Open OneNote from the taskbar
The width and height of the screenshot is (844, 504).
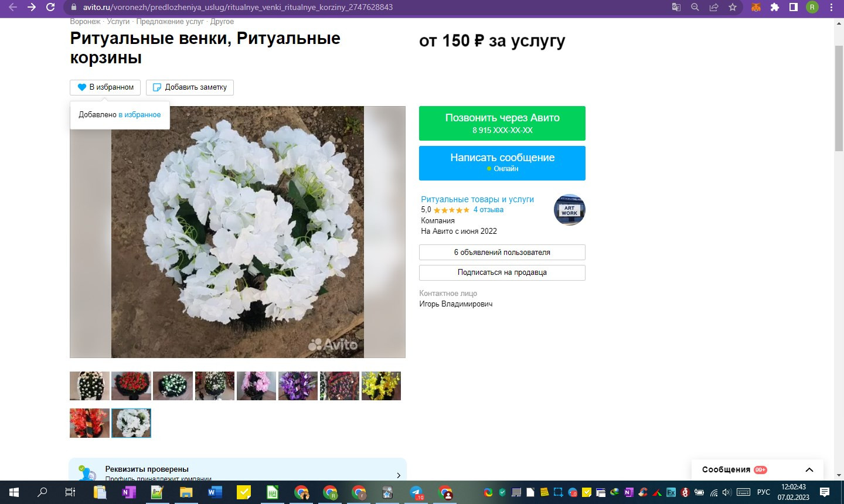click(x=128, y=492)
